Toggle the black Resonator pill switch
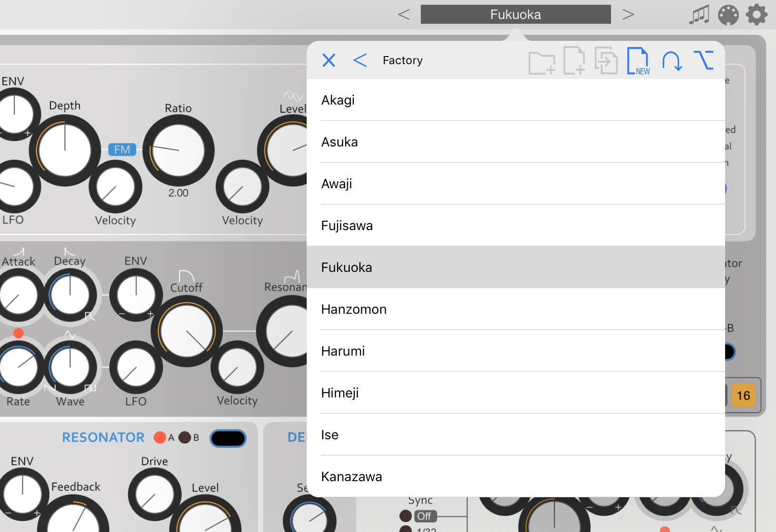The width and height of the screenshot is (776, 532). click(x=228, y=438)
